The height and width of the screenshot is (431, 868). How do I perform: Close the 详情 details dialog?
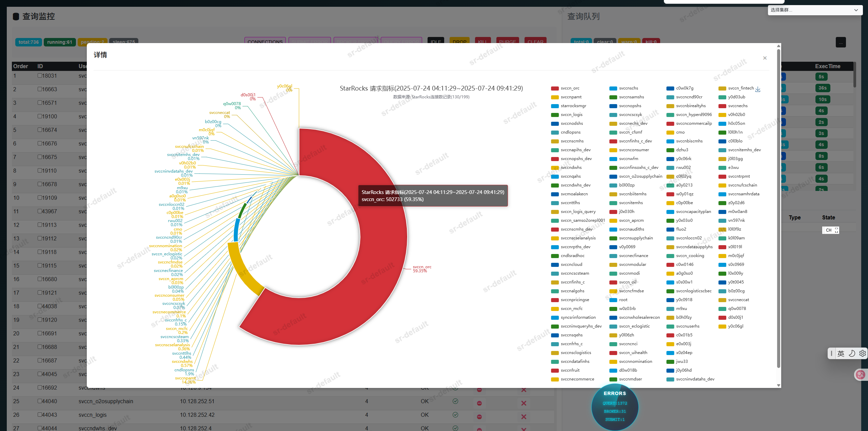[x=765, y=58]
